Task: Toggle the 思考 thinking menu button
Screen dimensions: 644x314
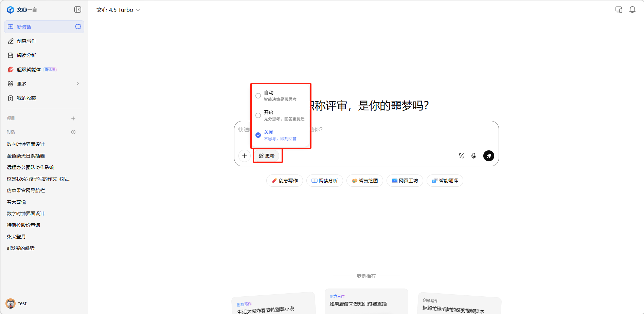Action: pos(267,156)
